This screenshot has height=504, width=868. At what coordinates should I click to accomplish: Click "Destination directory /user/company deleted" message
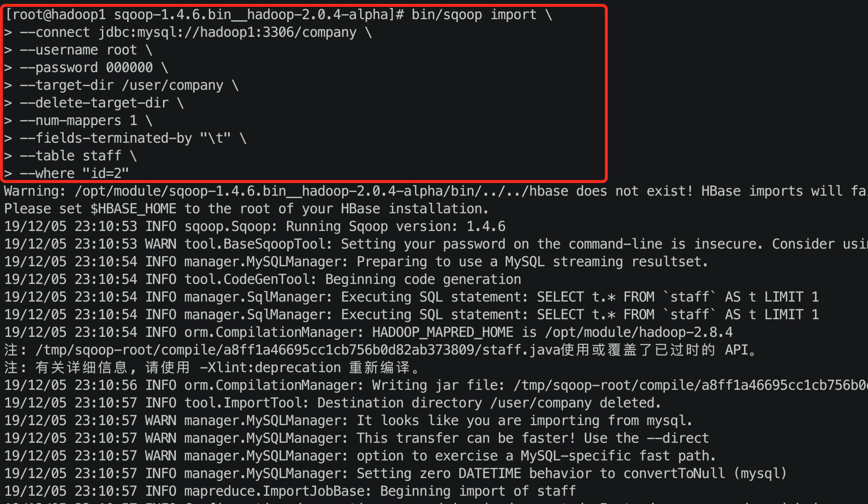point(489,403)
